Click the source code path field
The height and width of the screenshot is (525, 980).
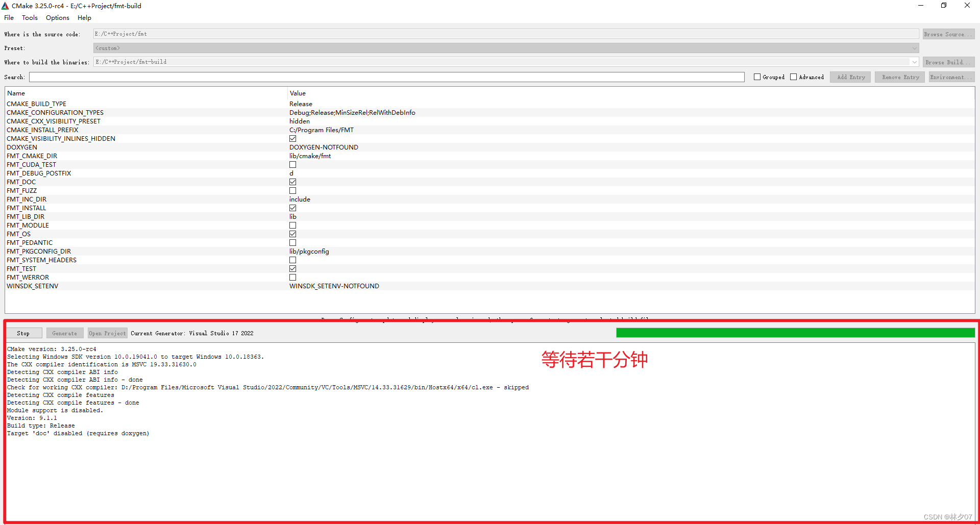click(x=506, y=34)
